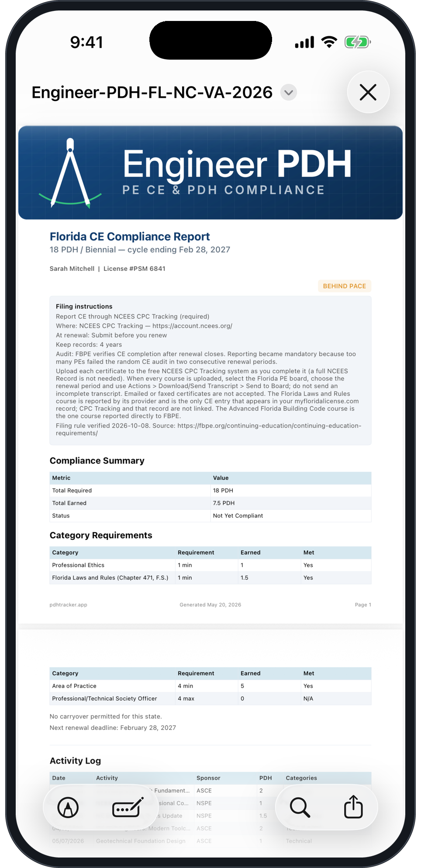The height and width of the screenshot is (868, 421).
Task: Tap the cellular signal bars icon
Action: tap(304, 42)
